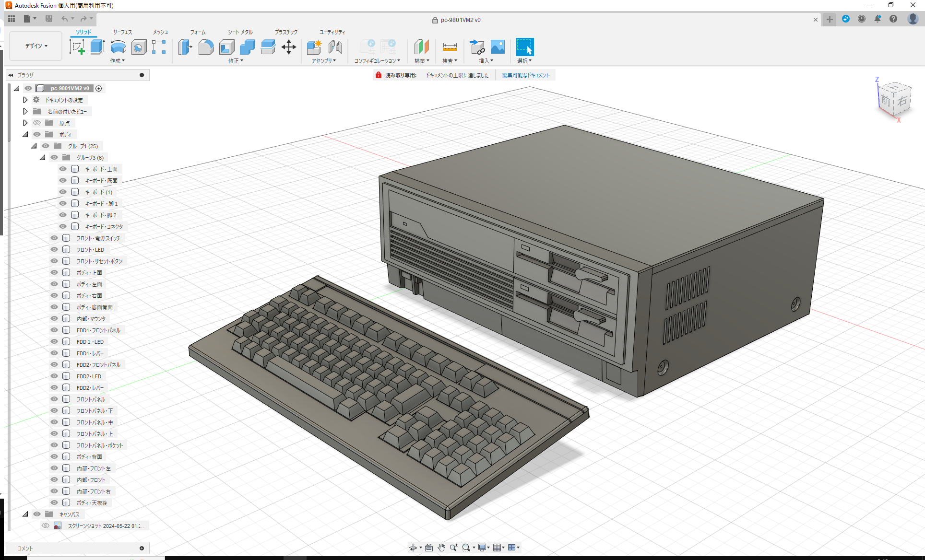Image resolution: width=925 pixels, height=560 pixels.
Task: Click the 挿入 image insert icon
Action: tap(498, 47)
